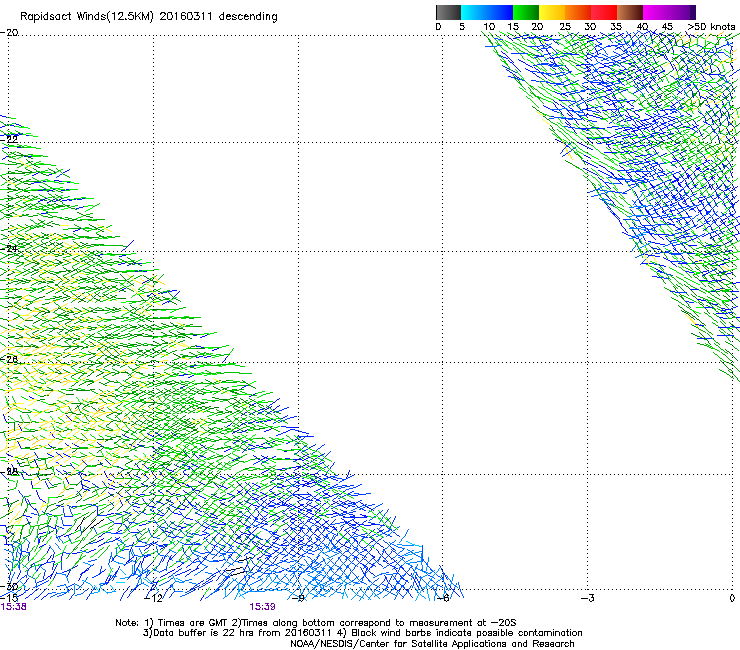Click the dark purple 45–50 knots legend color
740x650 pixels.
(682, 12)
